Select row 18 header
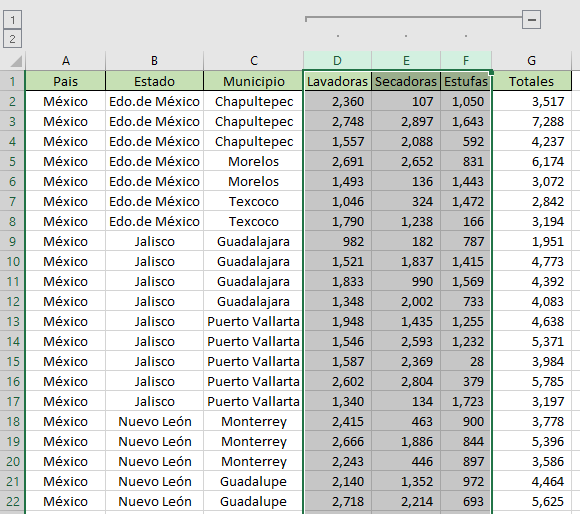Screen dimensions: 580x514 [12, 421]
